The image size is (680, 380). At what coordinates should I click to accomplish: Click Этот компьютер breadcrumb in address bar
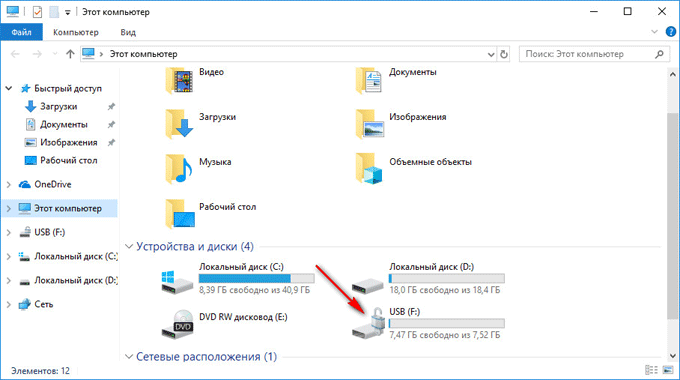coord(144,54)
